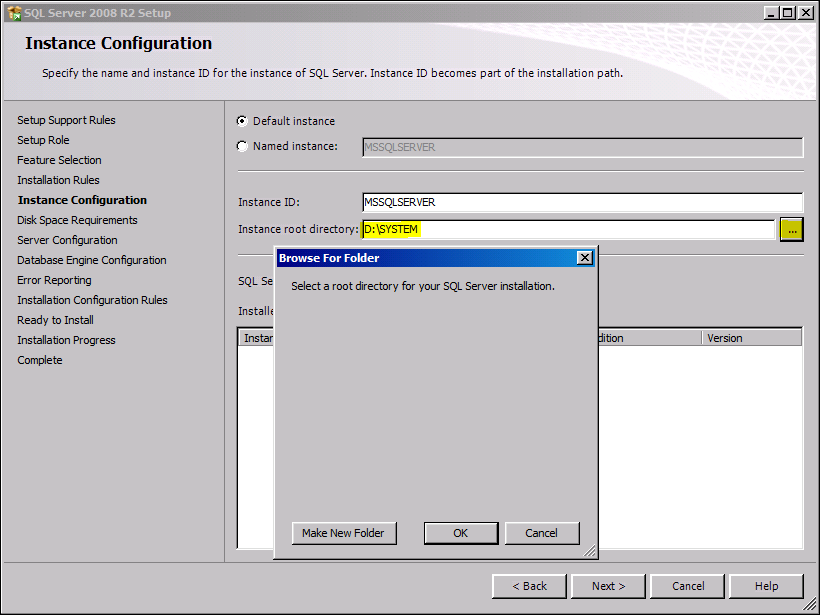Maximize the SQL Server Setup window
The width and height of the screenshot is (820, 615).
[x=787, y=13]
